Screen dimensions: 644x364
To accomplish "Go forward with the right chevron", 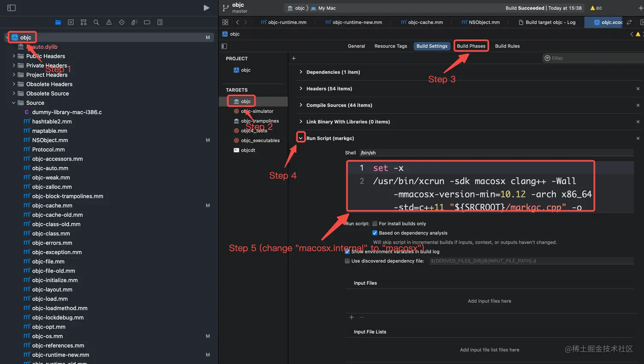I will (x=245, y=22).
